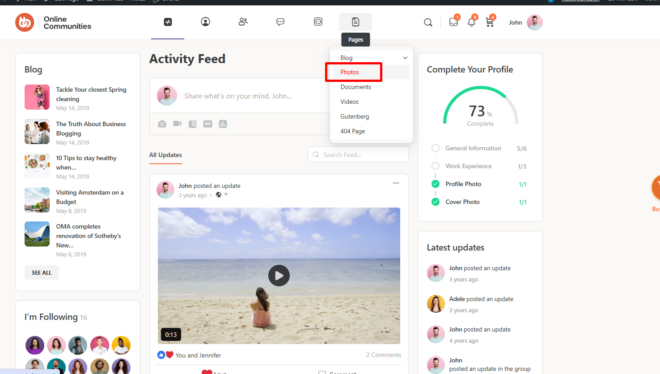The image size is (660, 374).
Task: Open OMA completes renovation of Sotheby's post
Action: [88, 236]
